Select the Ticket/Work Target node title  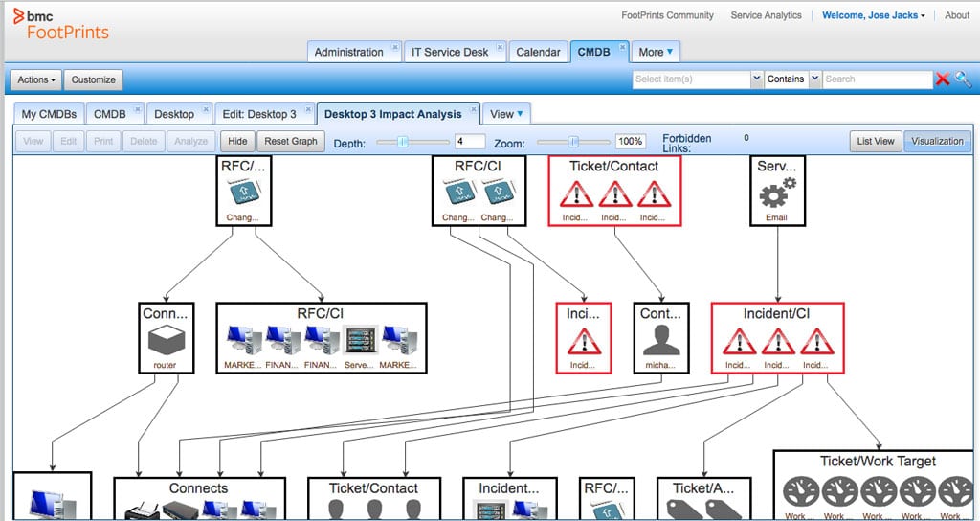tap(879, 462)
